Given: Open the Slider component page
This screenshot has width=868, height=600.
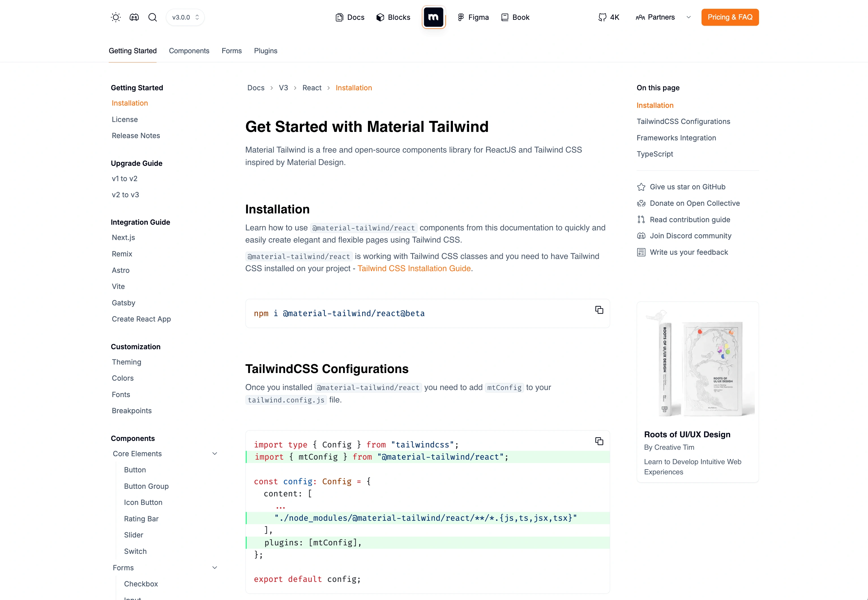Looking at the screenshot, I should pyautogui.click(x=134, y=535).
